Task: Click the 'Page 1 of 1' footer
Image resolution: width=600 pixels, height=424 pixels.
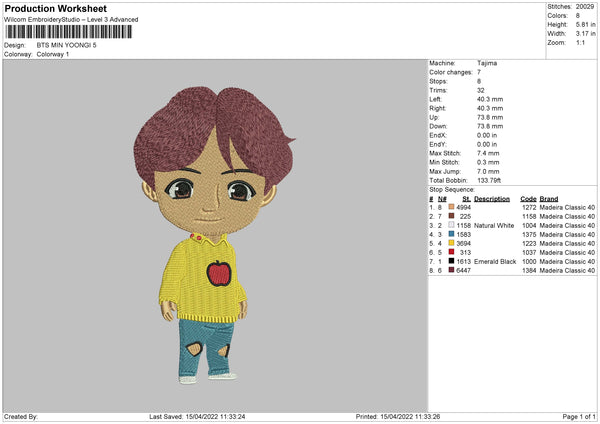Action: point(579,417)
